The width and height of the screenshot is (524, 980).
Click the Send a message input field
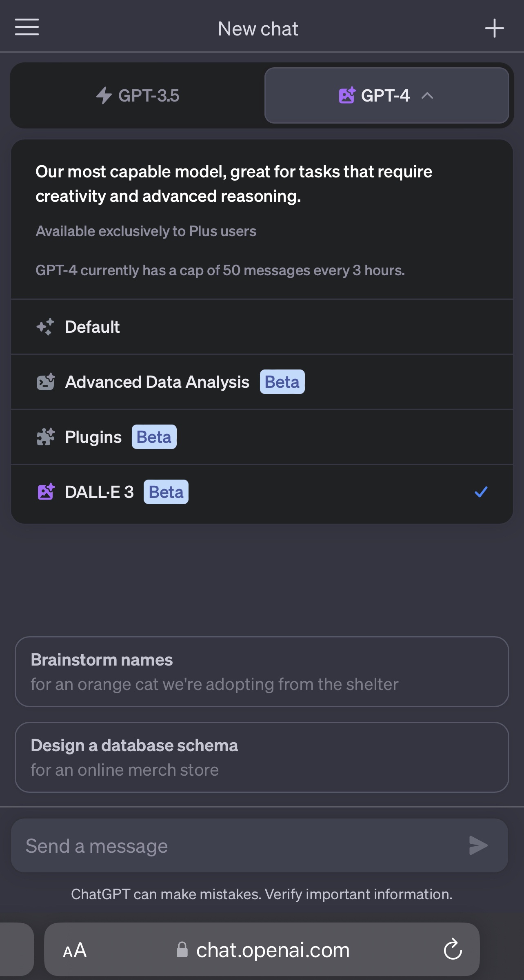[204, 845]
